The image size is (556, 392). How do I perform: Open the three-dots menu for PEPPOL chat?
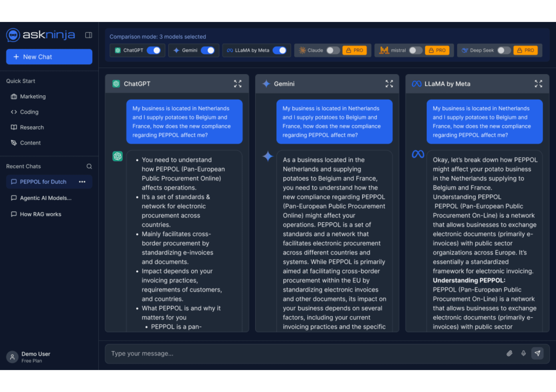[82, 182]
